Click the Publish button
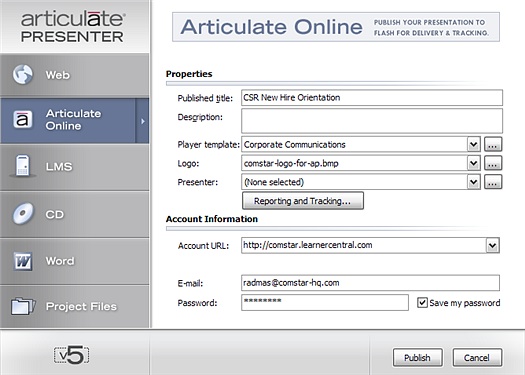Screen dimensions: 525x375 click(418, 358)
